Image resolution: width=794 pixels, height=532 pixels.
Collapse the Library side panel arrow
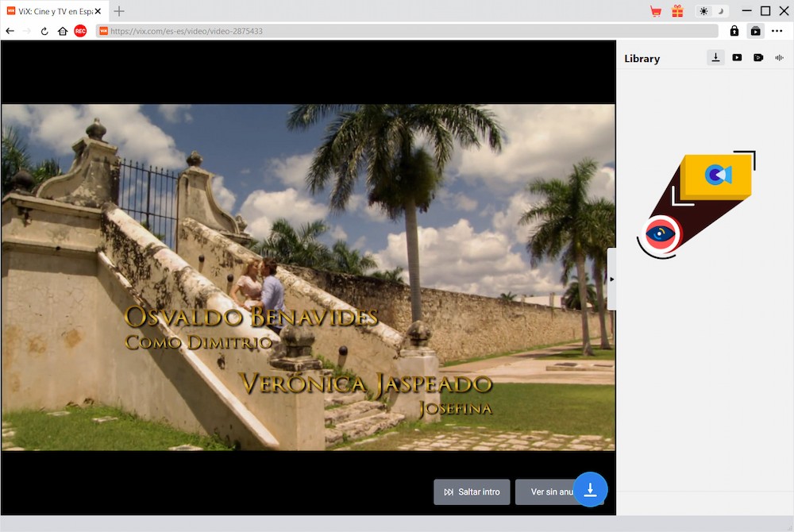pyautogui.click(x=611, y=279)
